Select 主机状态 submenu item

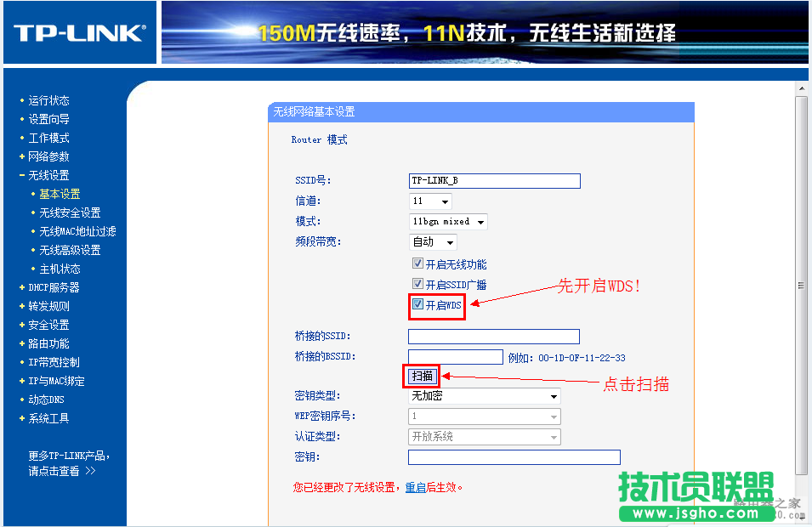click(60, 269)
